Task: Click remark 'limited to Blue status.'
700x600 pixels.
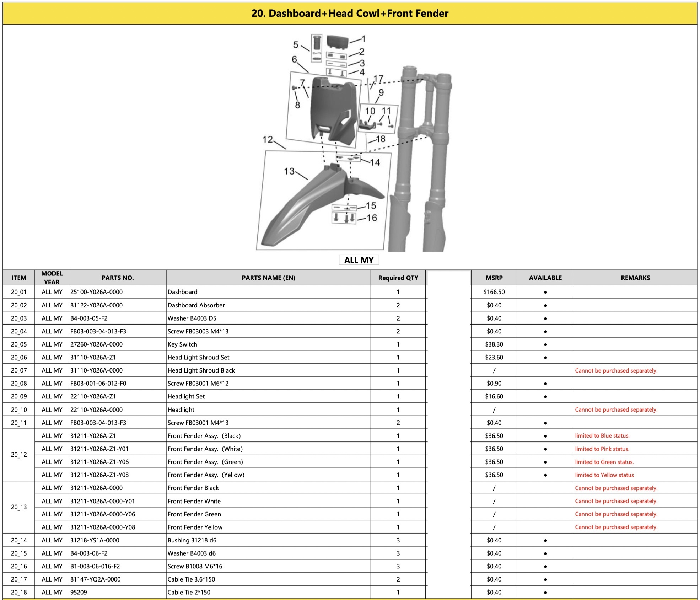Action: (602, 436)
